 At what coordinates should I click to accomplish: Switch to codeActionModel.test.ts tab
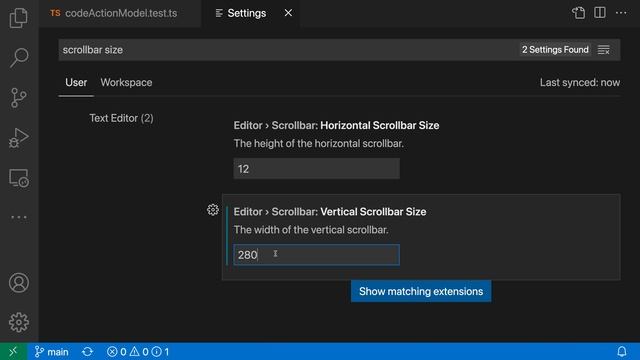click(120, 13)
